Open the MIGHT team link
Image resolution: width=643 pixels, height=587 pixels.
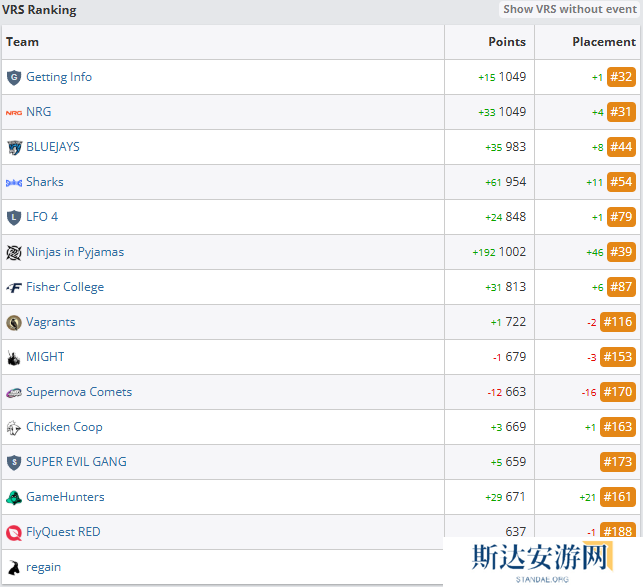pyautogui.click(x=45, y=357)
